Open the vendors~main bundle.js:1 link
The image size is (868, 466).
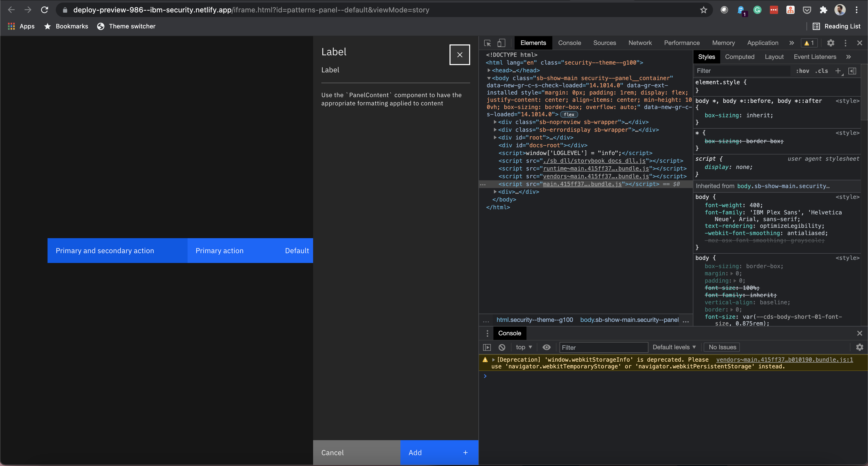[x=785, y=360]
